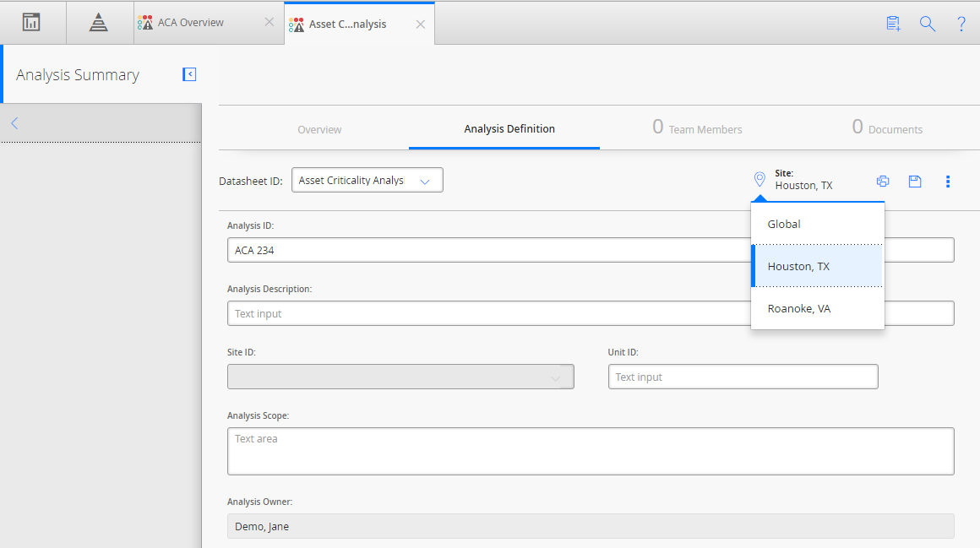
Task: Choose Global from the site list
Action: pyautogui.click(x=818, y=224)
